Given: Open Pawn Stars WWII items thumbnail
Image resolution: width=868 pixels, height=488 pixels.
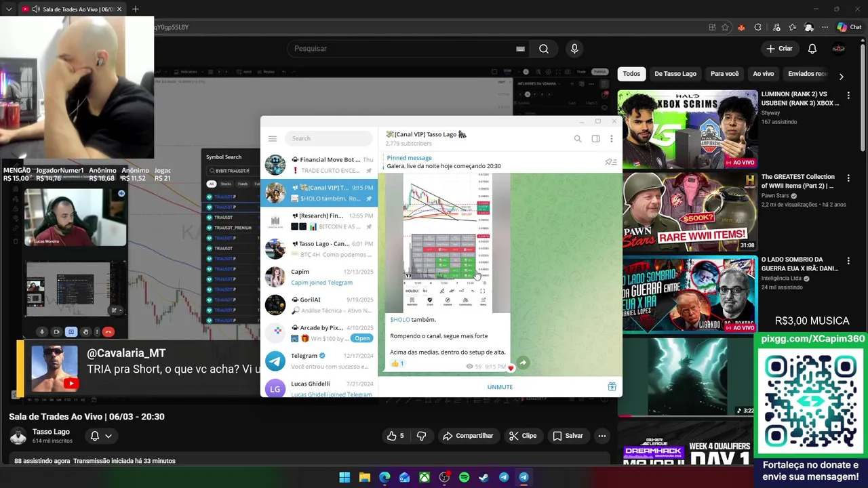Looking at the screenshot, I should [688, 212].
